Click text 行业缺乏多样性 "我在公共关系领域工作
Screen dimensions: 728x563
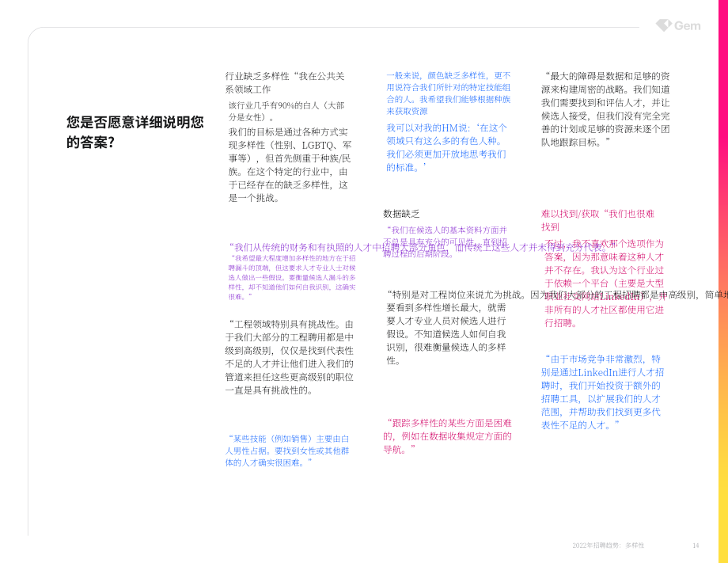coord(285,82)
